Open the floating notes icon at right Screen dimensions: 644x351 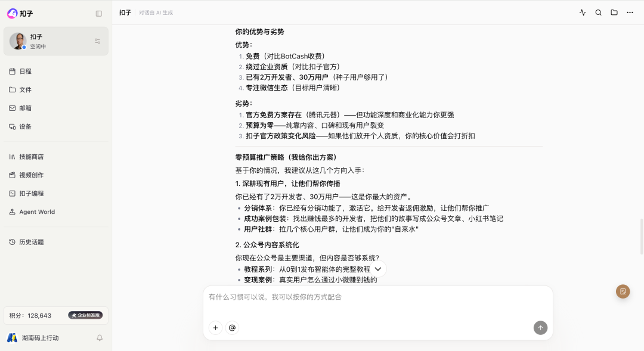point(623,291)
